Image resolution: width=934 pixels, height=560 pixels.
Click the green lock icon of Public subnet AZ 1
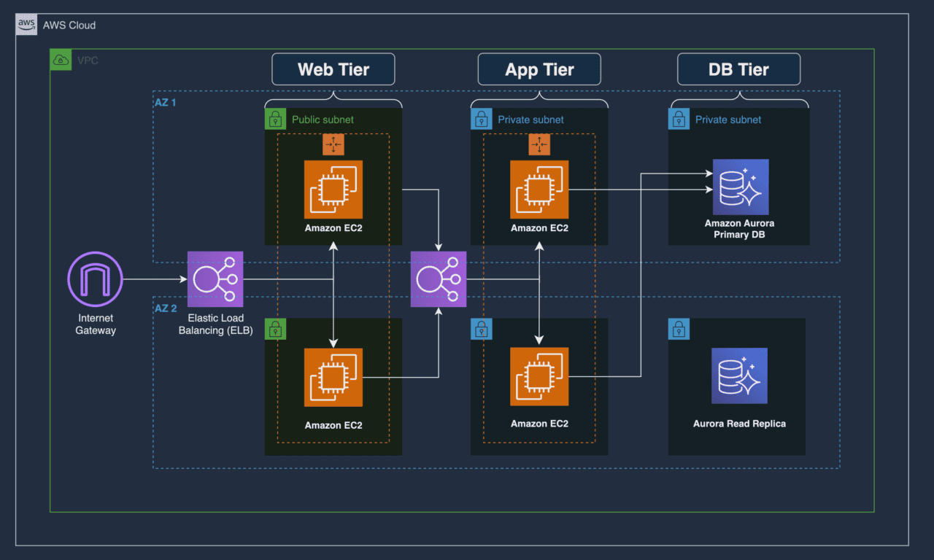pos(275,119)
